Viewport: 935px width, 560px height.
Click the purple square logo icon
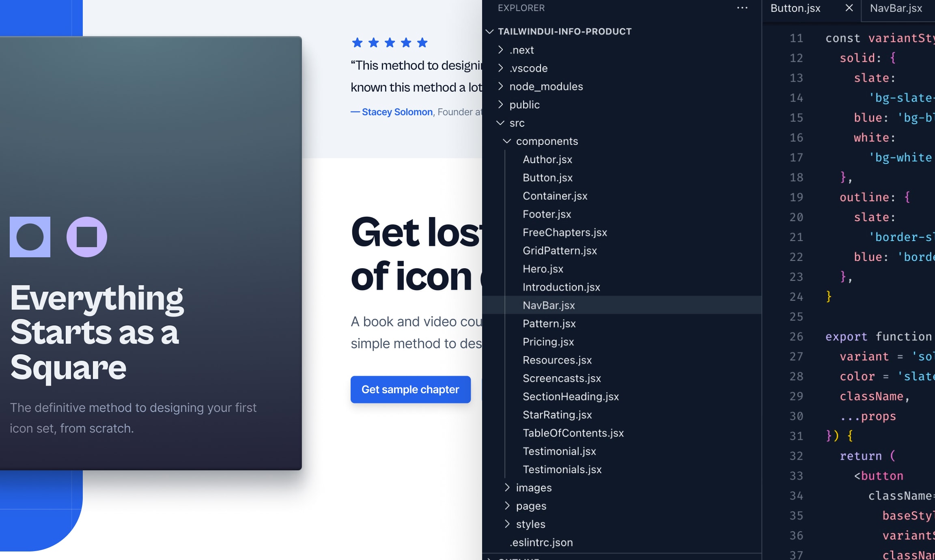point(86,237)
